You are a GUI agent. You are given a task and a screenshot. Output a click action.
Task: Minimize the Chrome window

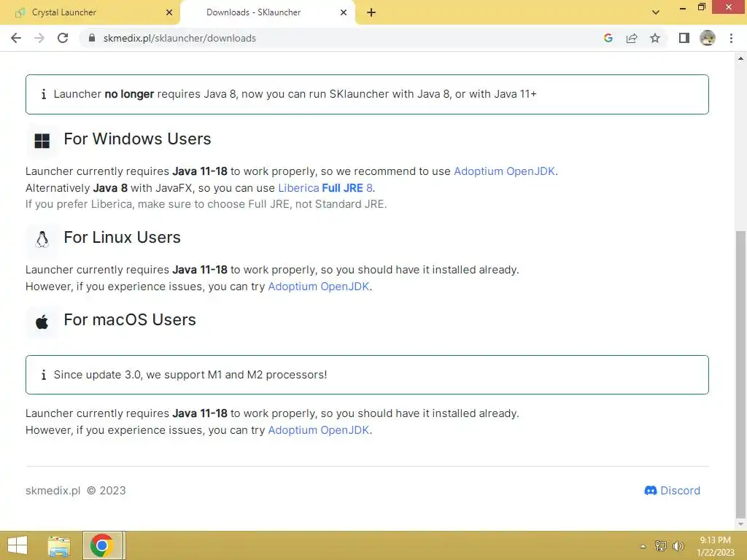(683, 7)
